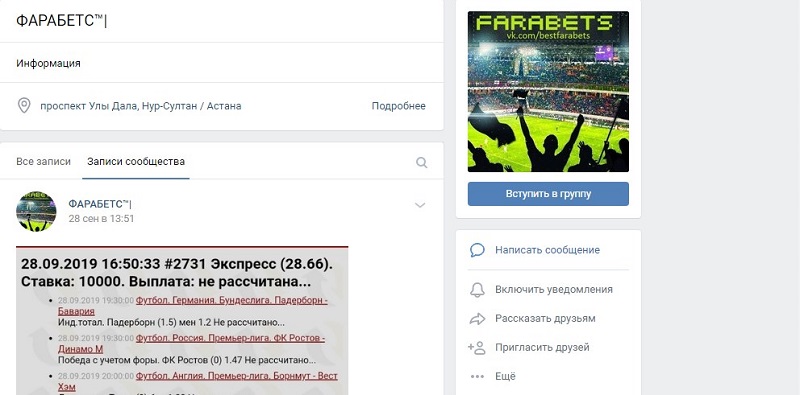
Task: Open the Ещё actions menu
Action: pyautogui.click(x=505, y=377)
